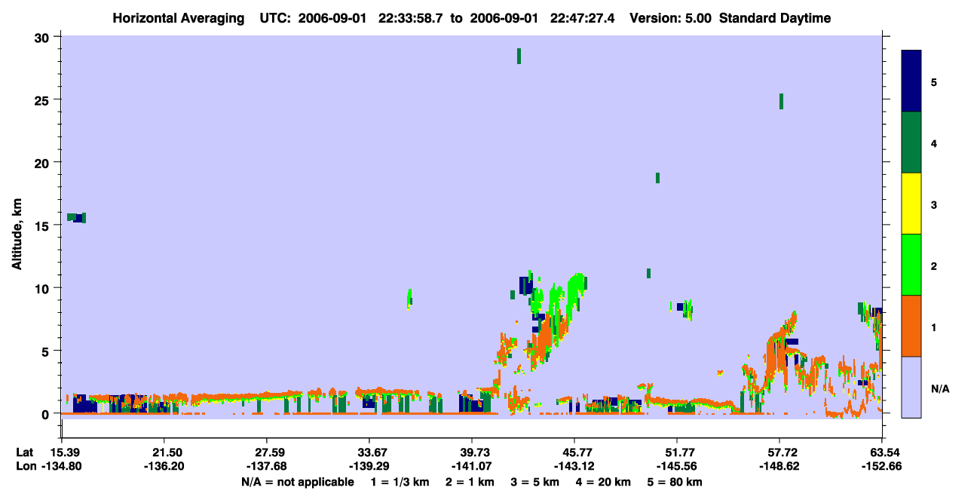The width and height of the screenshot is (980, 503).
Task: Click the dark green colorbar segment labeled 4
Action: 911,143
